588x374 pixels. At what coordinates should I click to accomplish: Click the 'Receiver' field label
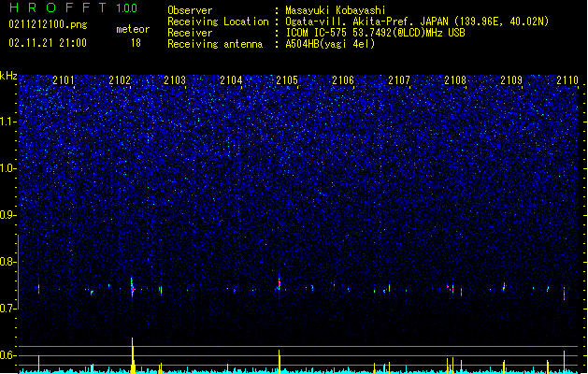tap(190, 33)
